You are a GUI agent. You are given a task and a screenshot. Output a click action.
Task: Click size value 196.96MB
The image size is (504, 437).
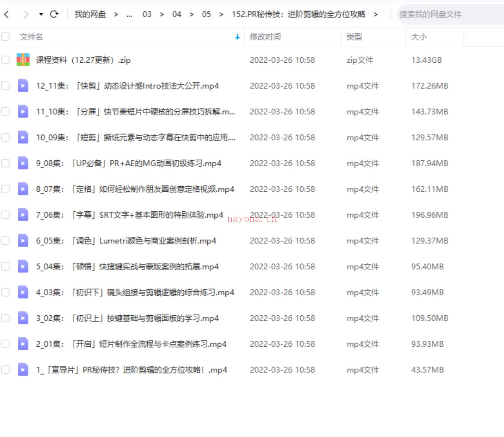coord(430,215)
